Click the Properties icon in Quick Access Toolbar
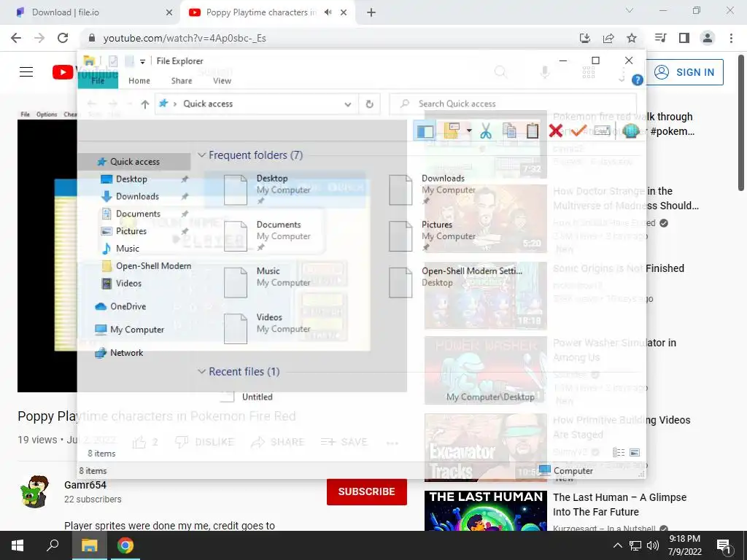This screenshot has height=560, width=747. pos(113,61)
